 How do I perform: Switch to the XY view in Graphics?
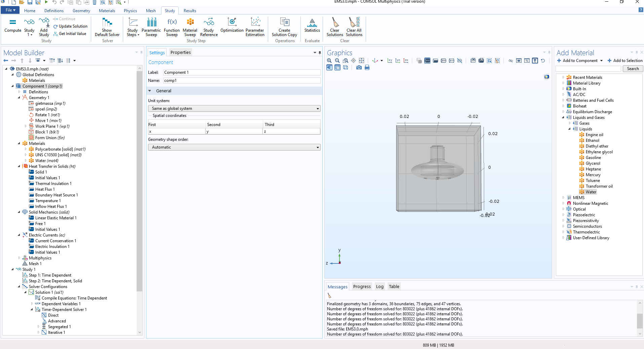click(x=390, y=61)
